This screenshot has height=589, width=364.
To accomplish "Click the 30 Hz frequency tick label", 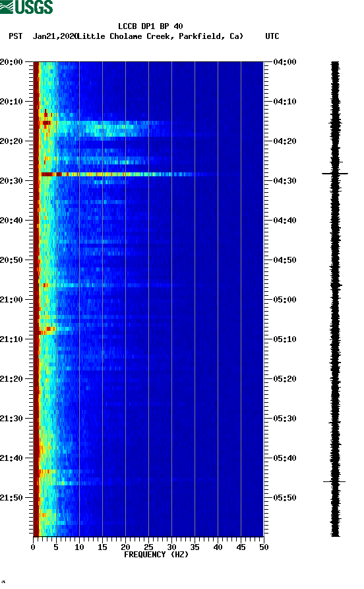I will (171, 547).
